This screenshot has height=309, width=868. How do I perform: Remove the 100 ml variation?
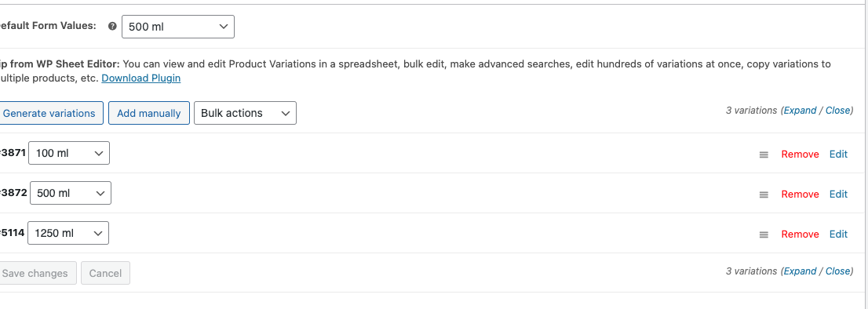pos(800,154)
